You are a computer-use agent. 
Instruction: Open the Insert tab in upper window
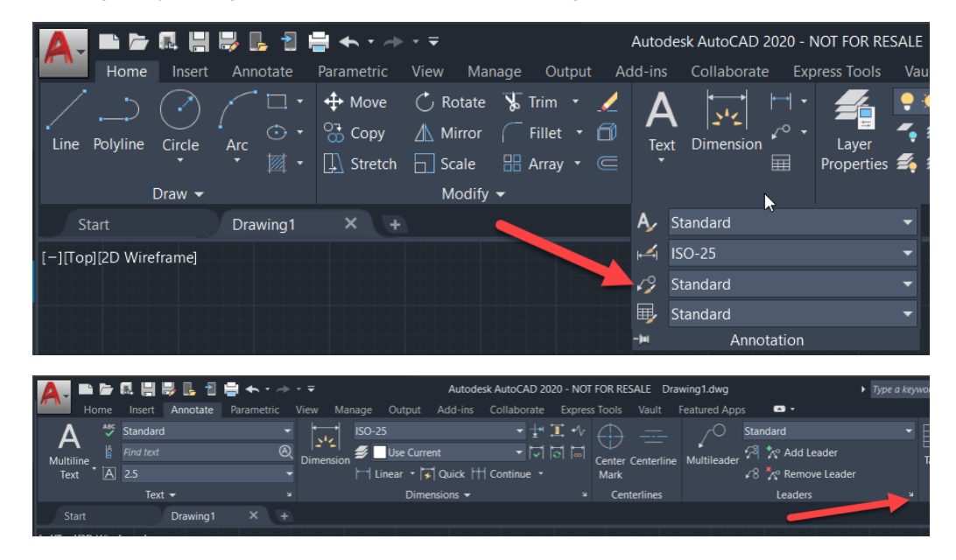(x=190, y=71)
